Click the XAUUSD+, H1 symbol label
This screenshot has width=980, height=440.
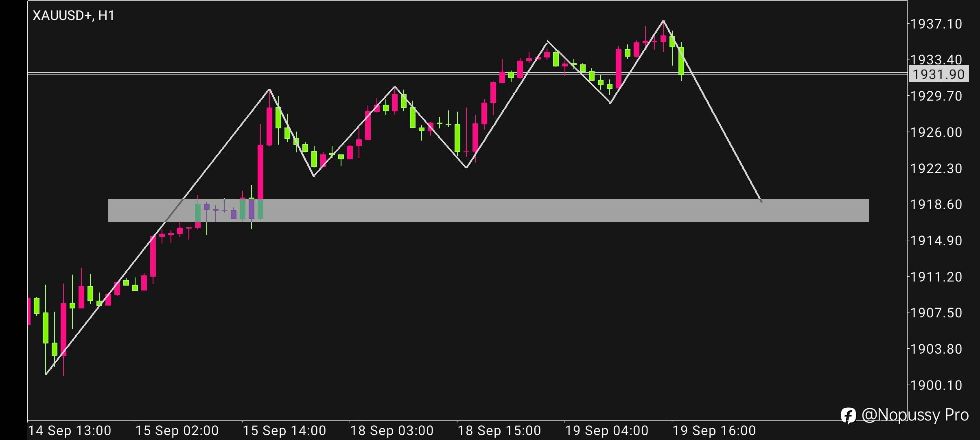pos(74,15)
